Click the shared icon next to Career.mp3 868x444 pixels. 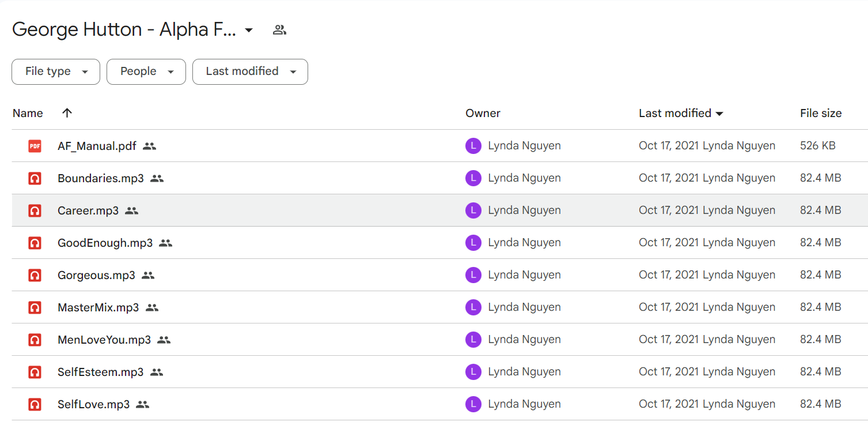pyautogui.click(x=131, y=211)
